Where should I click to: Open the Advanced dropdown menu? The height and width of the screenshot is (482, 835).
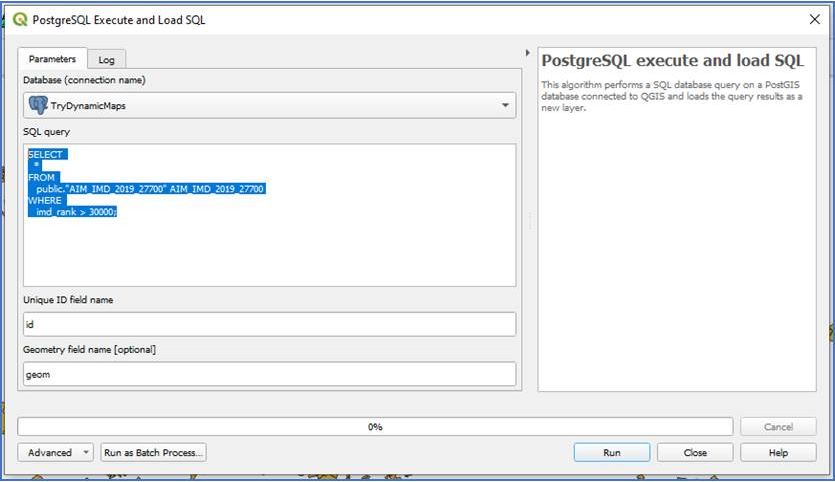coord(55,452)
